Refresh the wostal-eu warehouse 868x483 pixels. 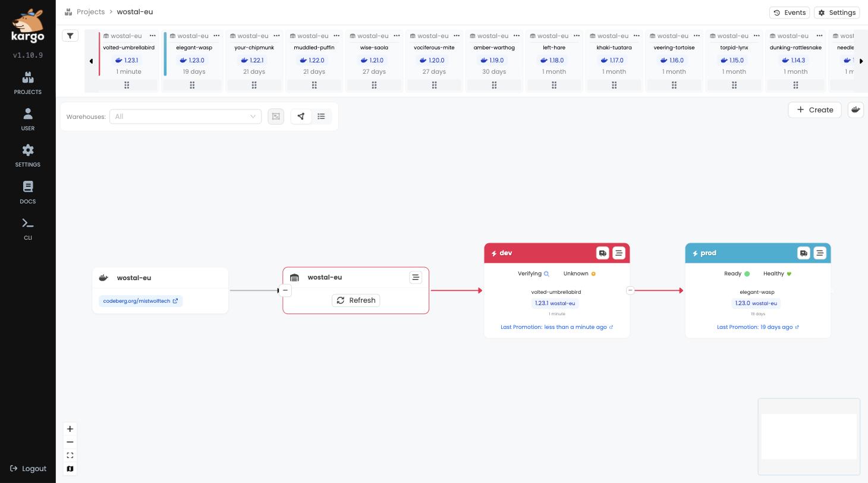[356, 300]
